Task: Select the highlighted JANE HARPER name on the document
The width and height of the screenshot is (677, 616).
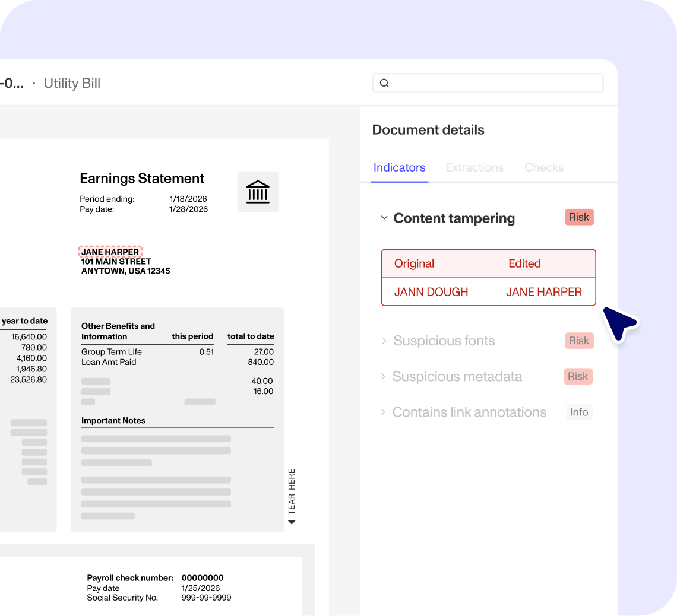Action: tap(110, 251)
